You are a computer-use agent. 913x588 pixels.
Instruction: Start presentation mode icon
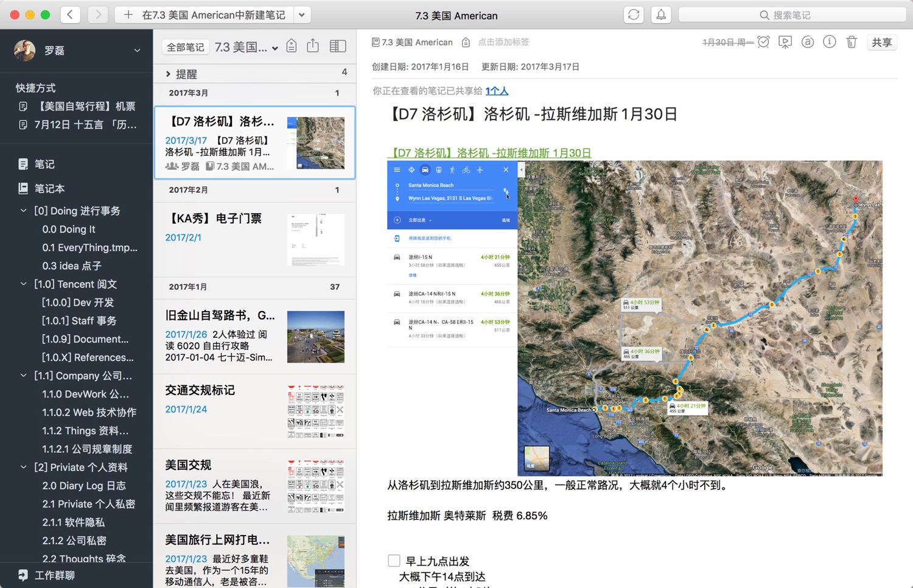coord(785,42)
